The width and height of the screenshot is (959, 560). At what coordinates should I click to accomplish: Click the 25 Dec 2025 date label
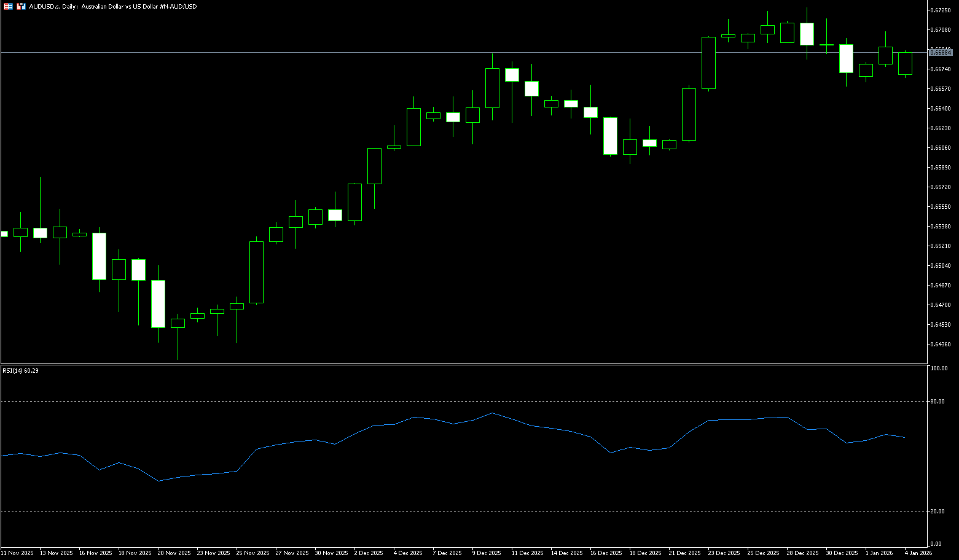click(763, 553)
